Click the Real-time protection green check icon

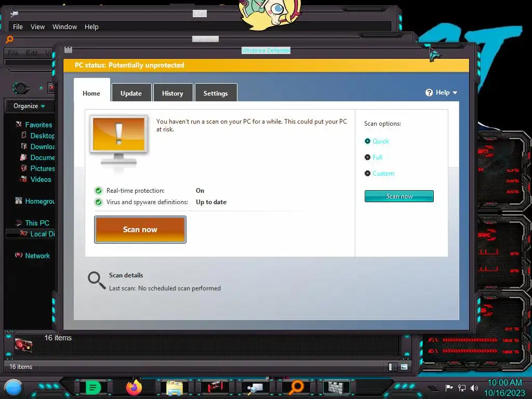pyautogui.click(x=98, y=191)
